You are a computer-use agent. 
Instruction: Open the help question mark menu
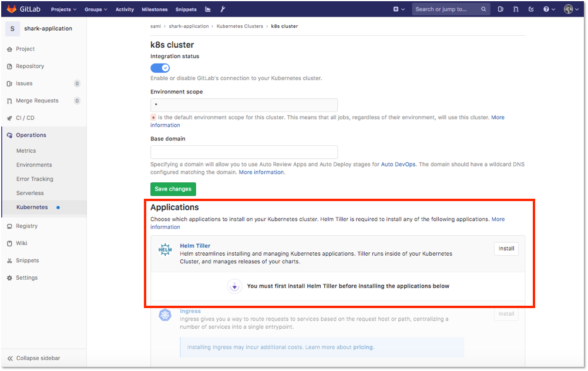(549, 9)
